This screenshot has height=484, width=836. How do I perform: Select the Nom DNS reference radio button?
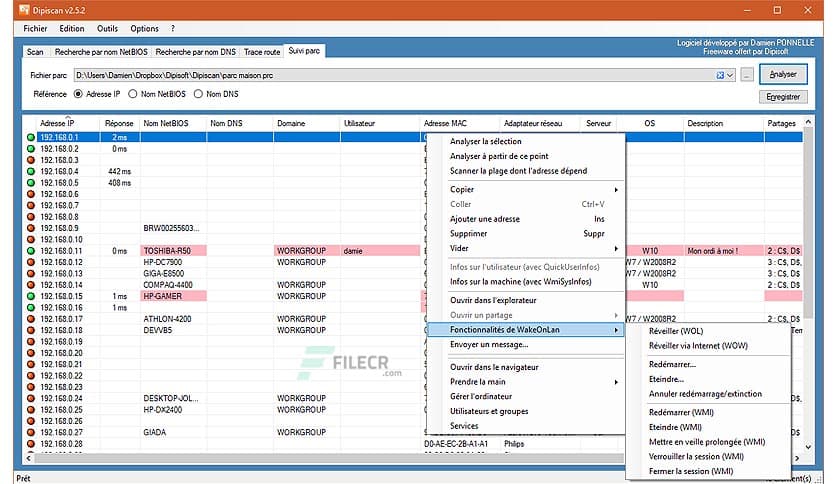(x=198, y=94)
